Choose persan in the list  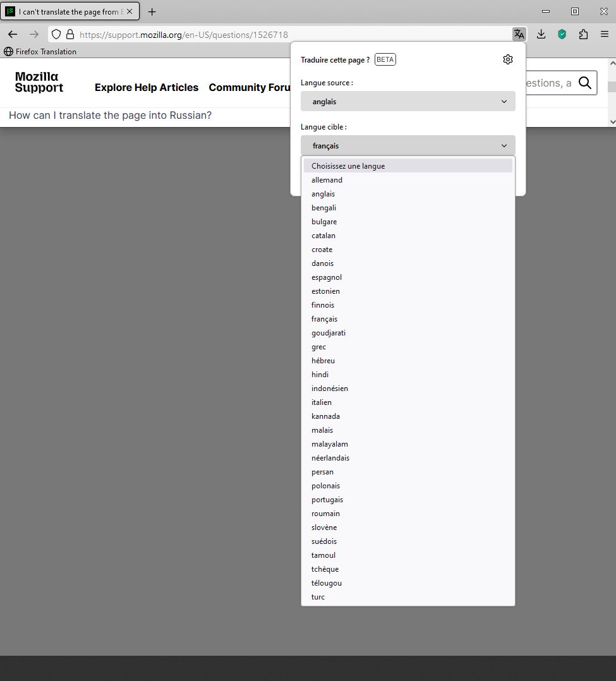point(408,472)
